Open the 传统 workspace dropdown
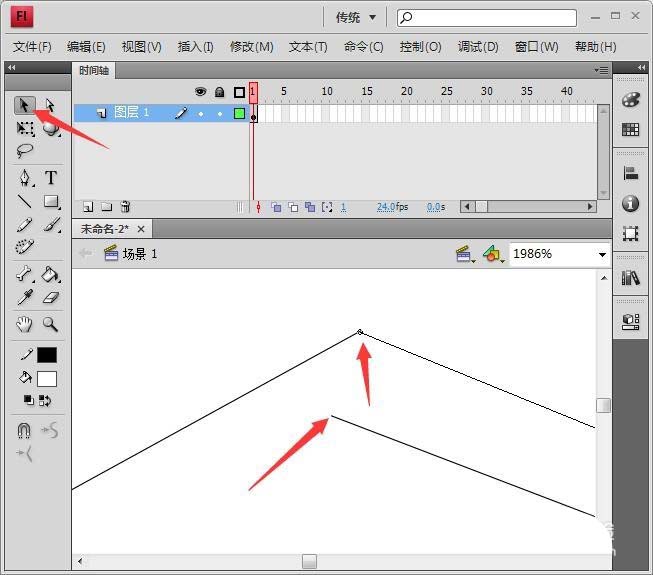The width and height of the screenshot is (653, 575). point(355,17)
